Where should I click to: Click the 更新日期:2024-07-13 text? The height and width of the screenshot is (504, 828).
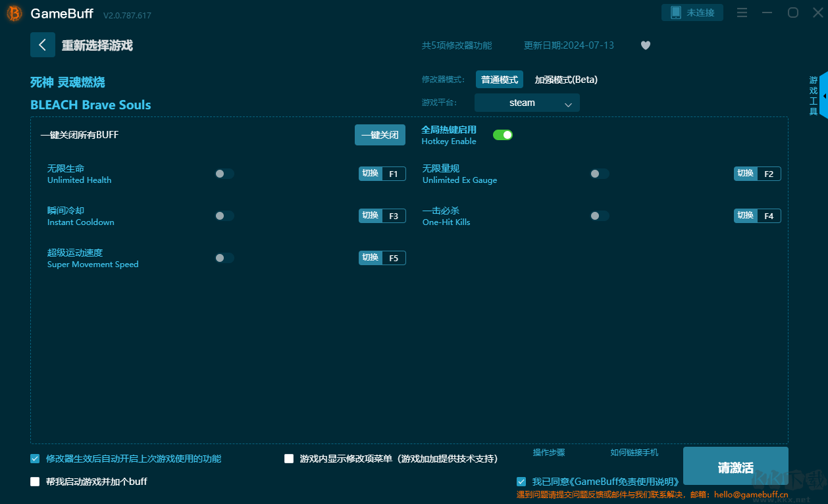(x=569, y=45)
